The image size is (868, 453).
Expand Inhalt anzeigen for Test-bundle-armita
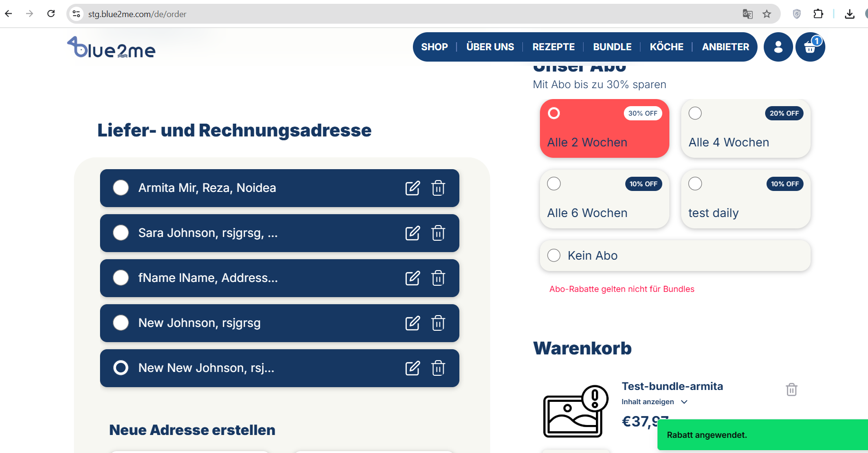pyautogui.click(x=654, y=401)
